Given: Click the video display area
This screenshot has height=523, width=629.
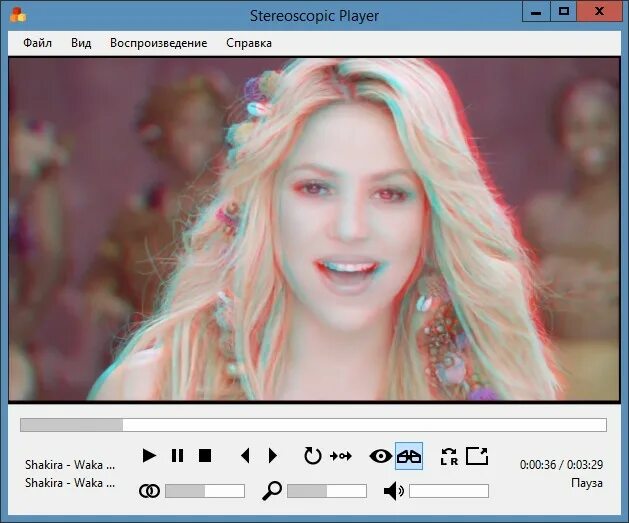Looking at the screenshot, I should tap(314, 229).
